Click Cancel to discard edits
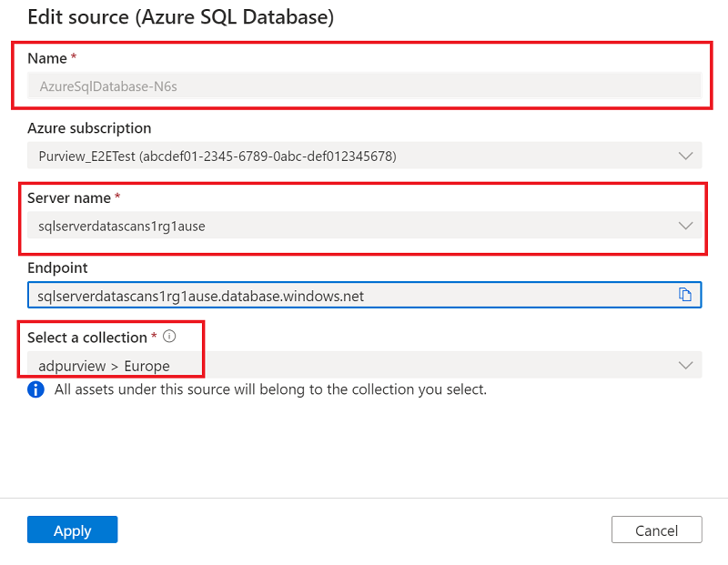Image resolution: width=728 pixels, height=565 pixels. [x=656, y=530]
